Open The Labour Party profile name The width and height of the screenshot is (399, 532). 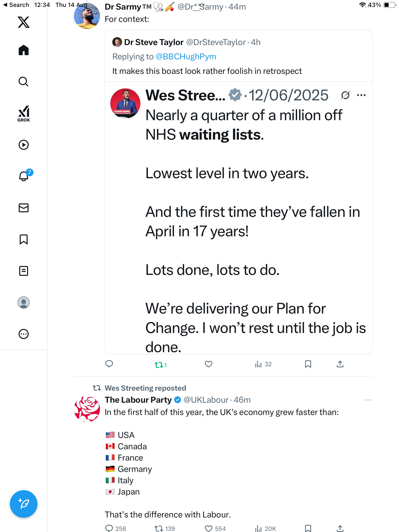(x=138, y=400)
